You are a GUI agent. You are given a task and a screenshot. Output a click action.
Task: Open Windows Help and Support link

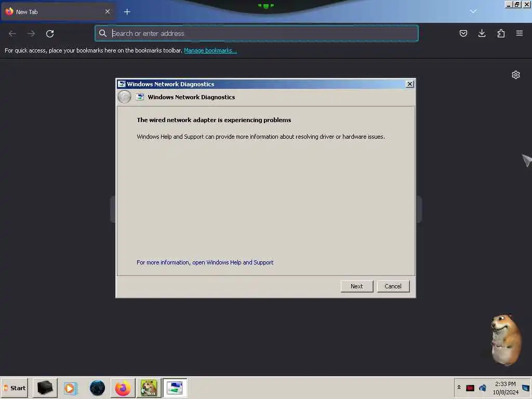(205, 262)
